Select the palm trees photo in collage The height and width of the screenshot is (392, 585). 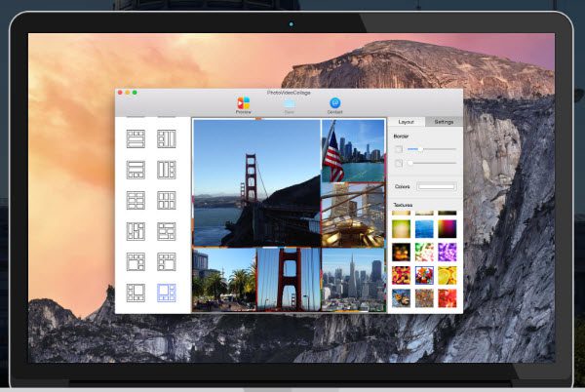223,279
